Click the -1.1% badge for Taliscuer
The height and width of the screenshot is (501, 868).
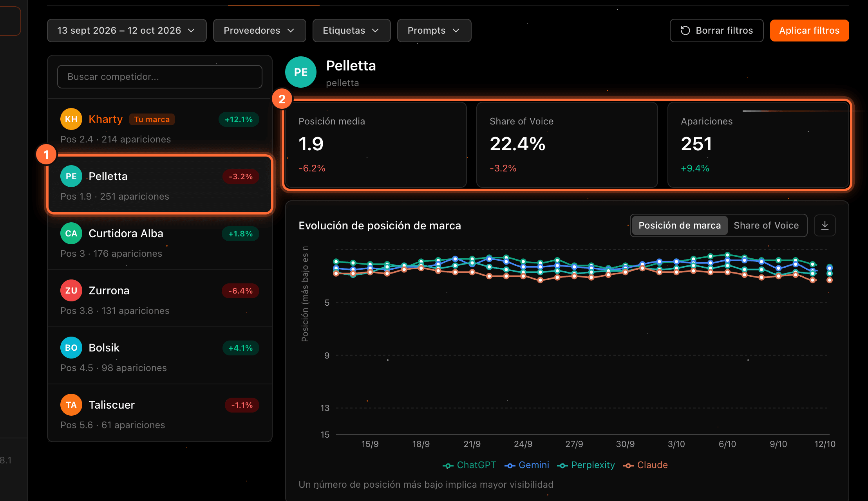tap(242, 405)
